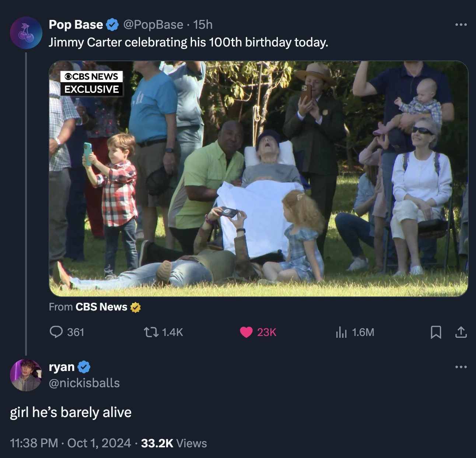Open the CBS News source link
This screenshot has width=476, height=458.
click(101, 307)
